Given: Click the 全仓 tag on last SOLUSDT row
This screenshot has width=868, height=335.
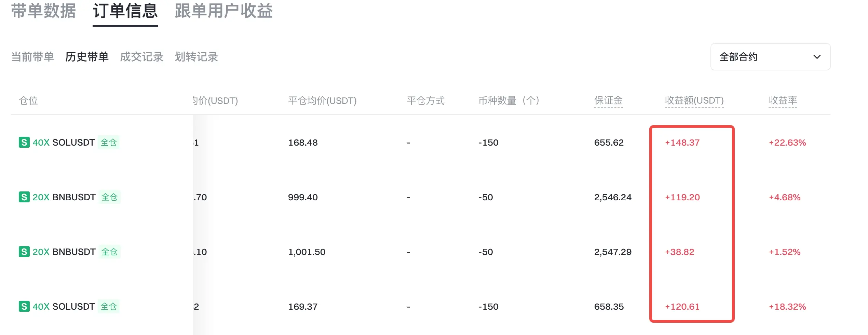Looking at the screenshot, I should click(x=109, y=306).
